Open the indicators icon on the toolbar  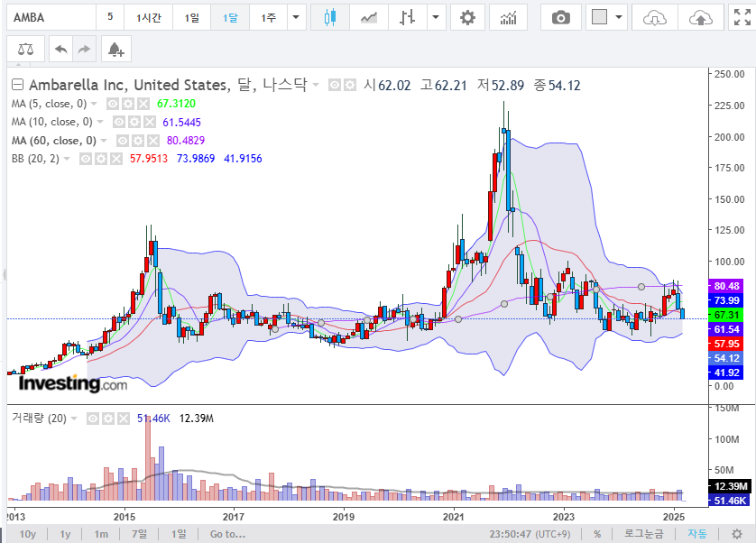[x=509, y=16]
